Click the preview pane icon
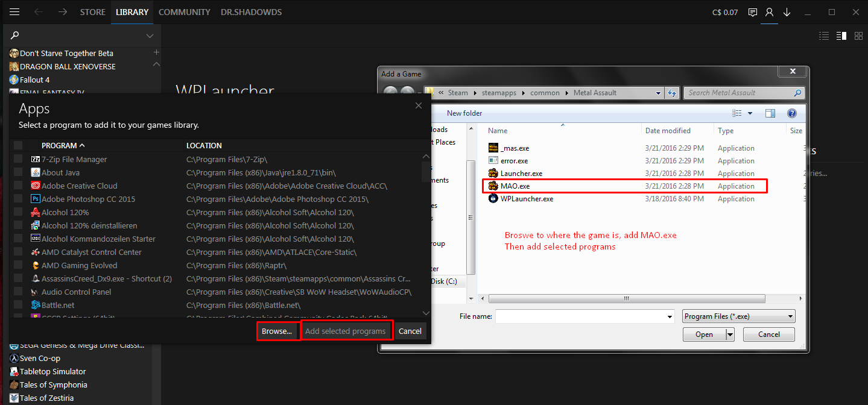 770,113
